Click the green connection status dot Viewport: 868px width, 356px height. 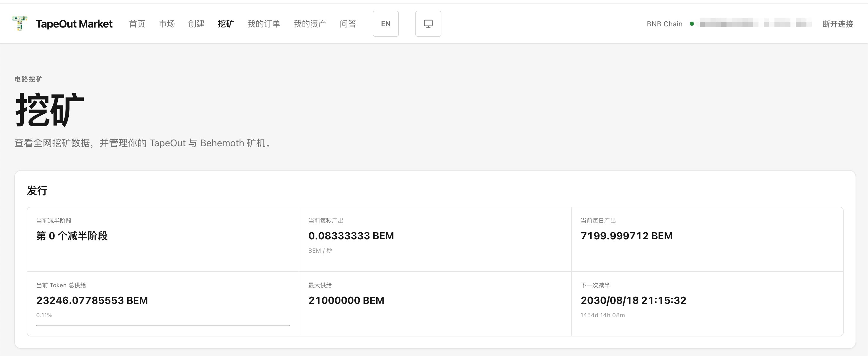[x=692, y=24]
